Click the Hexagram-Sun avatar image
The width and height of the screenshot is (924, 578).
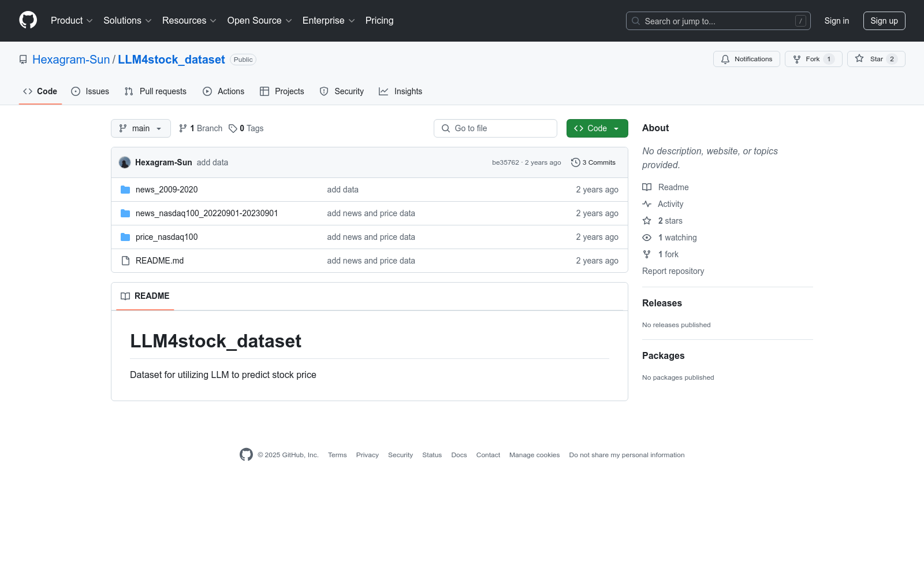pos(125,162)
